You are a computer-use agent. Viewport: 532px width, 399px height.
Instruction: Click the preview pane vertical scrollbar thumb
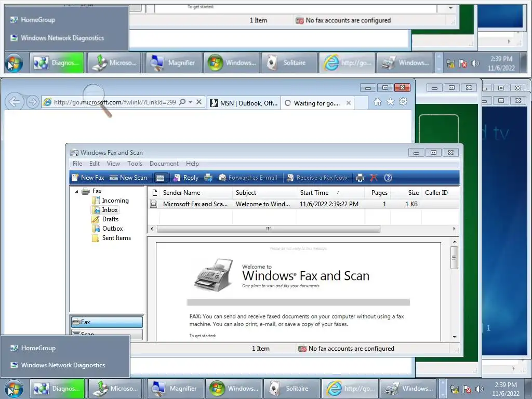[x=454, y=258]
